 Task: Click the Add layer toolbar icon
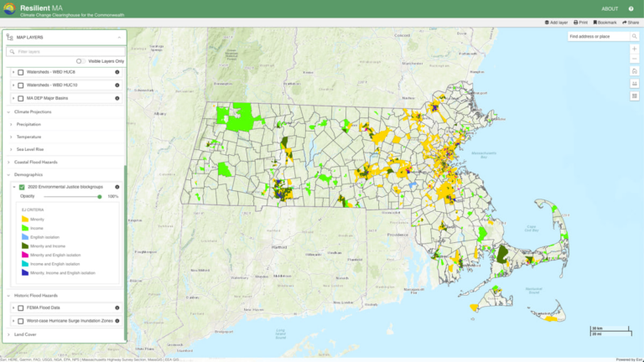pos(547,23)
